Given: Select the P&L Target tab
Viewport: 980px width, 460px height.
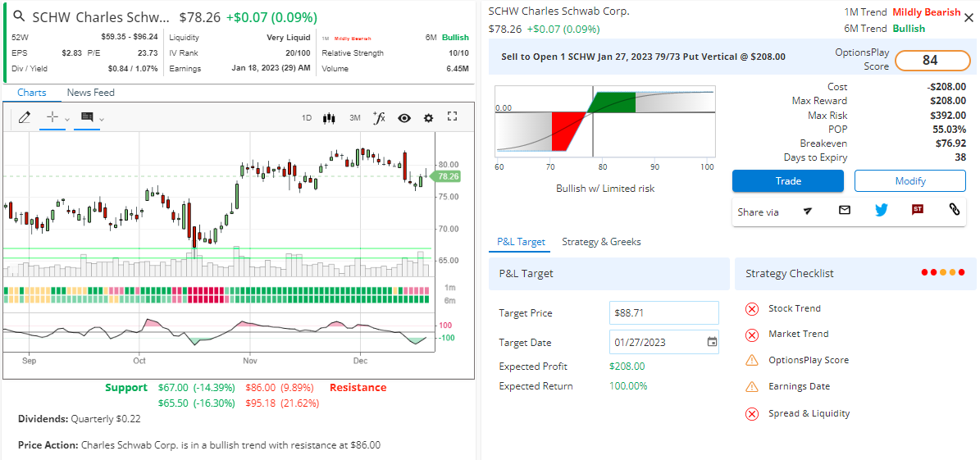Looking at the screenshot, I should coord(522,242).
